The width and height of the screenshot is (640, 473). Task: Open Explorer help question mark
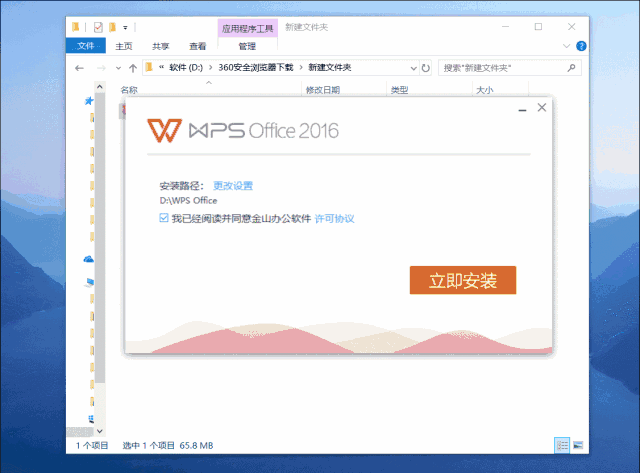click(581, 46)
